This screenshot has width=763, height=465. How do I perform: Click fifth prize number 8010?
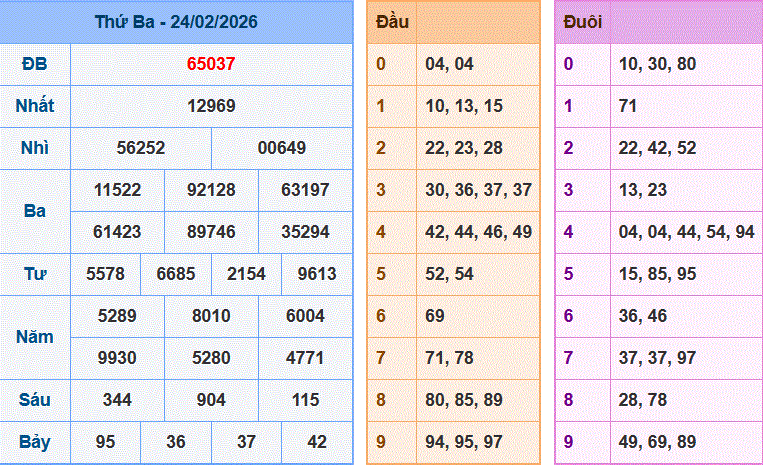(211, 316)
